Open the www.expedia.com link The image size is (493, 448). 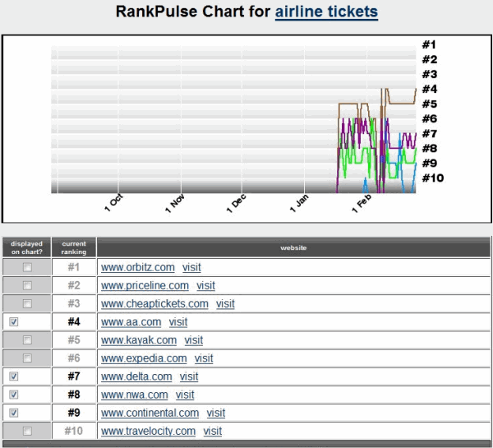coord(144,358)
